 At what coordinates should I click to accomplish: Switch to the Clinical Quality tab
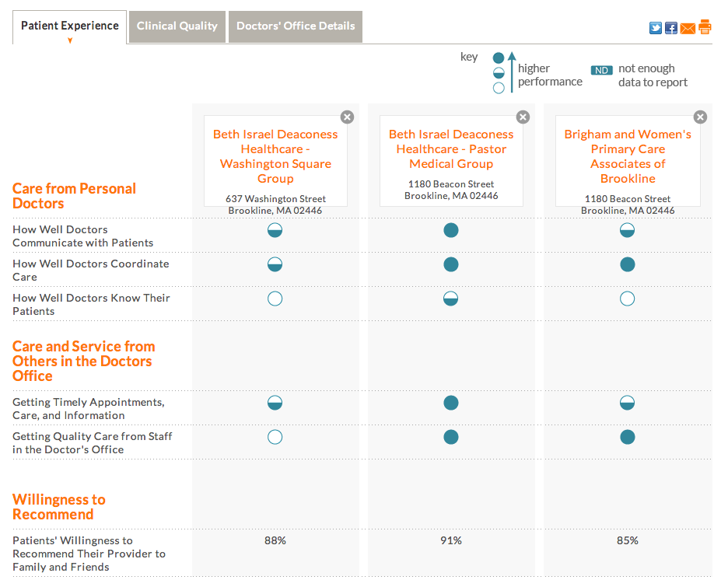tap(177, 26)
